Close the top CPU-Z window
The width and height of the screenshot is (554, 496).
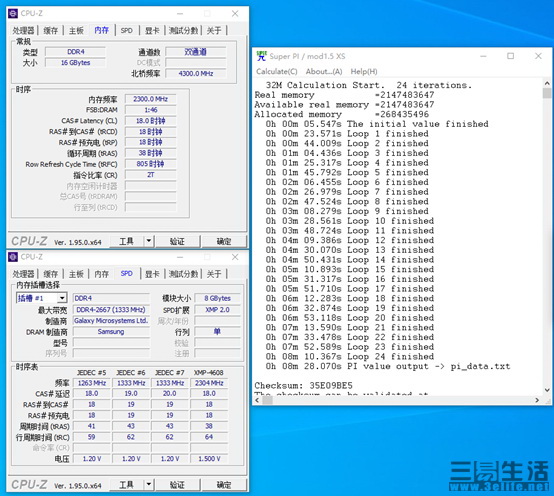coord(235,13)
